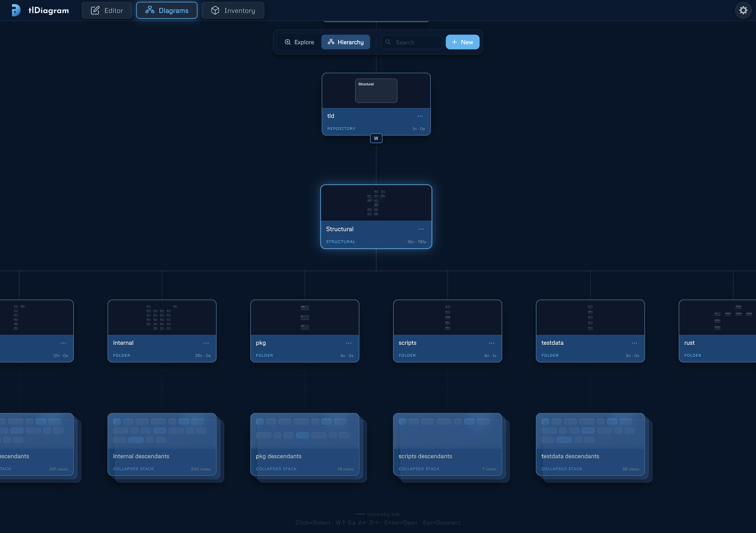756x533 pixels.
Task: Open the settings gear icon
Action: coord(743,10)
